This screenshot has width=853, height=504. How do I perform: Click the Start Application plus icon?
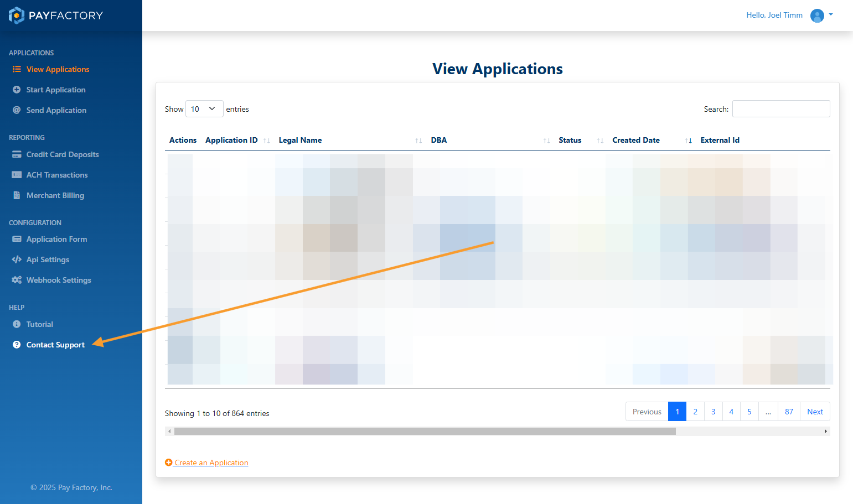(17, 90)
